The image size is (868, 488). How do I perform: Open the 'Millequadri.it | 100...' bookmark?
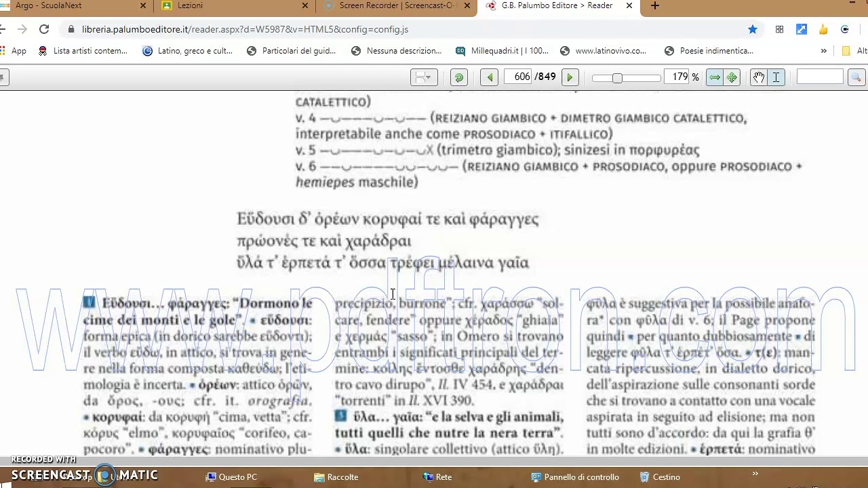tap(502, 51)
